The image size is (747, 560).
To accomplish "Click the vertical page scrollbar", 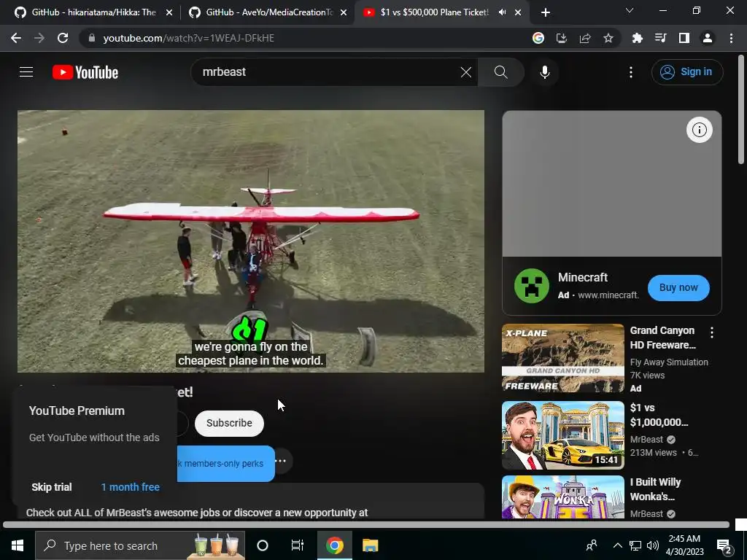I will 741,109.
